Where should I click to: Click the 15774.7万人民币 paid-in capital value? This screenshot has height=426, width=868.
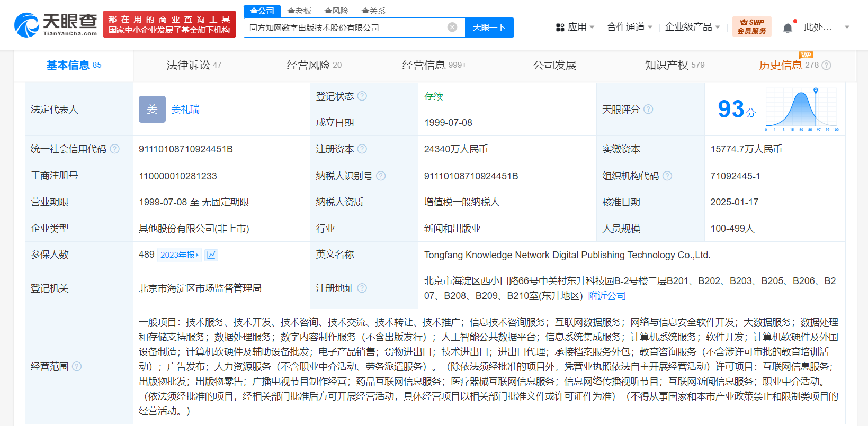746,149
